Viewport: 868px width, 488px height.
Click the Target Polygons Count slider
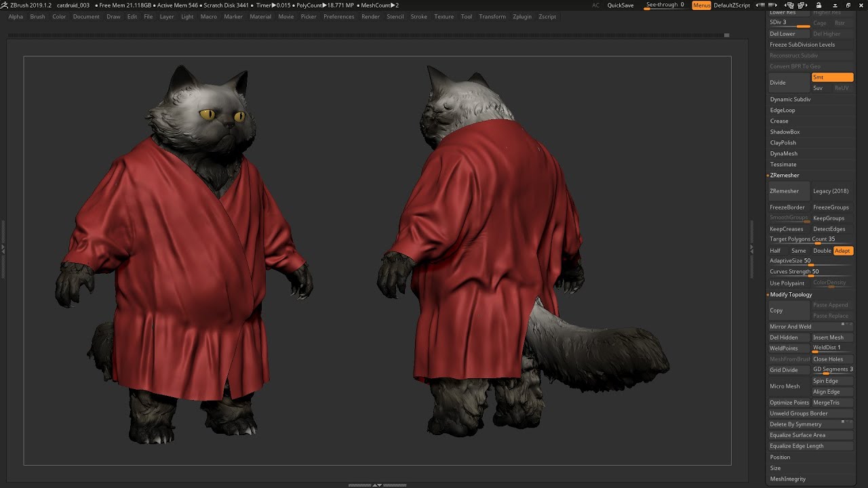click(810, 240)
